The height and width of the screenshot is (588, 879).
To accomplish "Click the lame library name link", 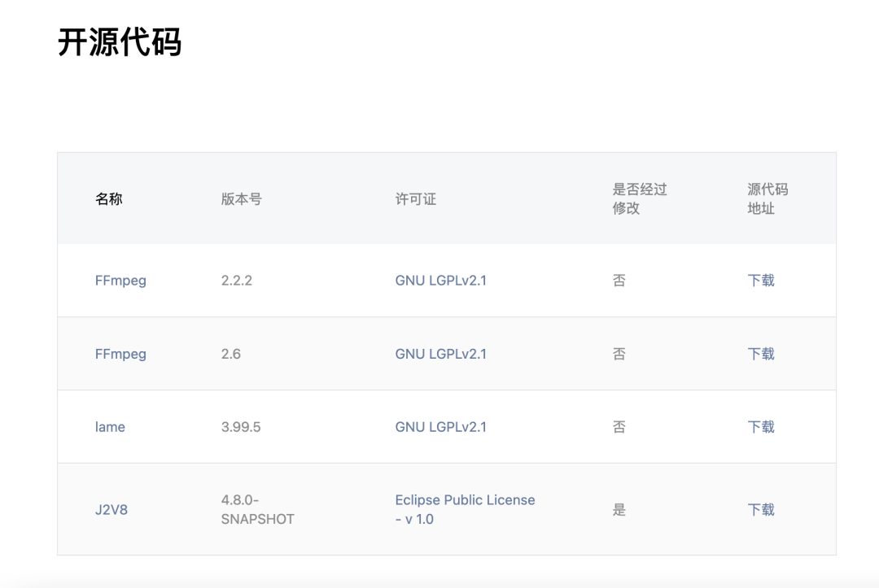I will pyautogui.click(x=110, y=427).
